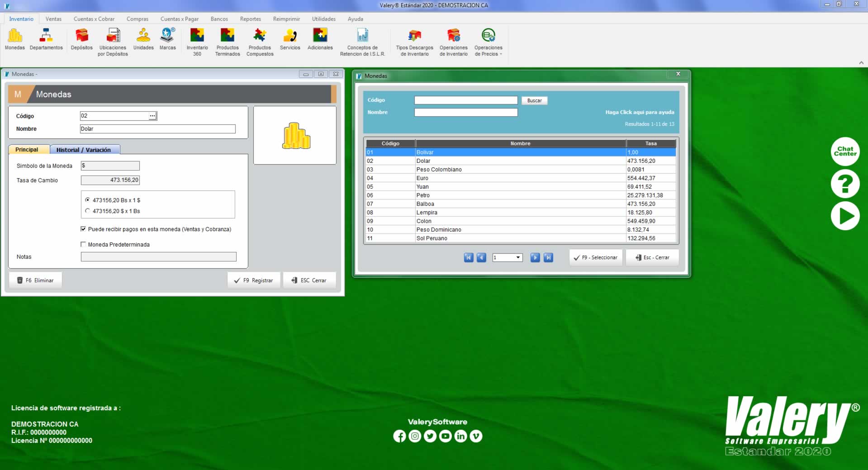Open the Adicionales icon
The width and height of the screenshot is (868, 470).
pos(320,39)
